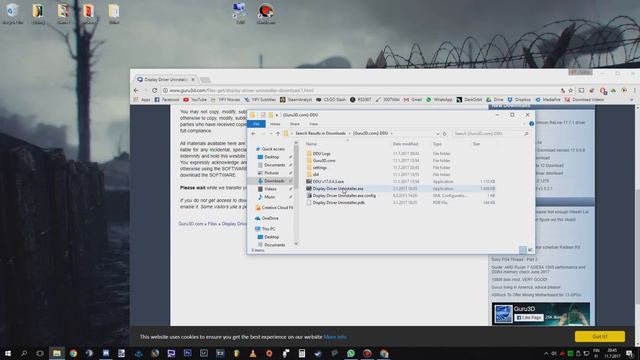The width and height of the screenshot is (640, 360).
Task: Open File Explorer from taskbar
Action: point(57,353)
